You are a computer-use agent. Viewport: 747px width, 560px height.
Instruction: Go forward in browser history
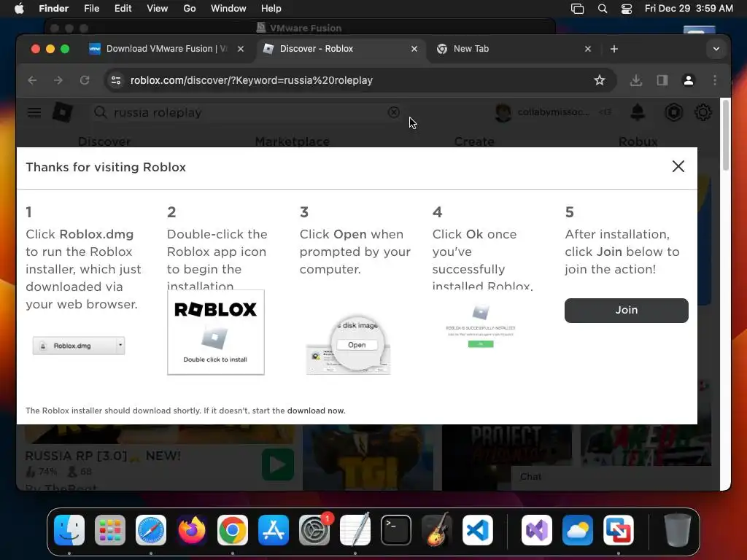[x=58, y=80]
